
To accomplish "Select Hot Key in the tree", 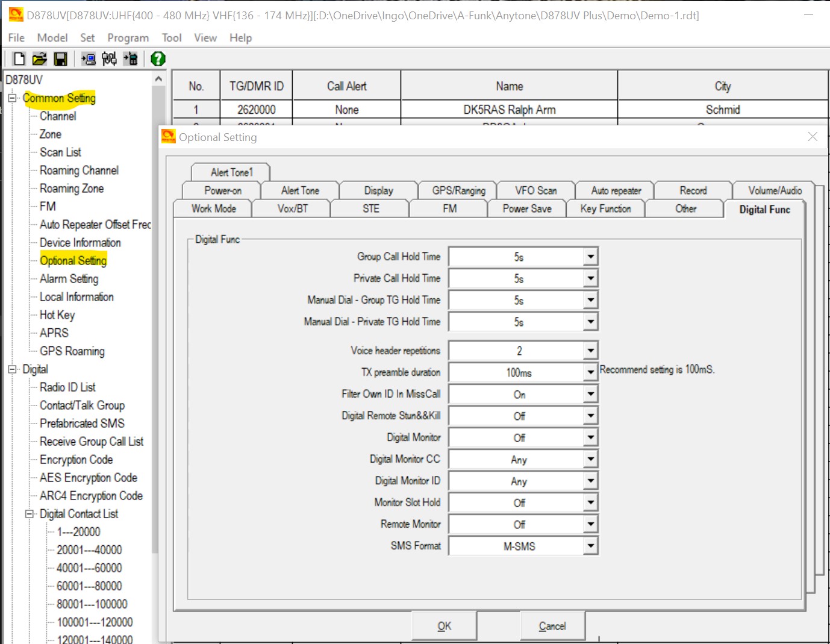I will [57, 314].
